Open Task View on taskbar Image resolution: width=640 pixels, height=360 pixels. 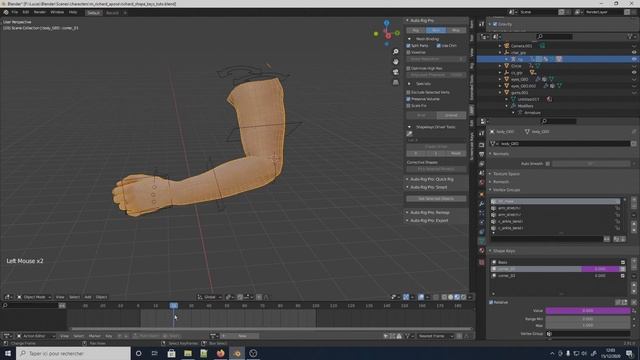pyautogui.click(x=155, y=353)
